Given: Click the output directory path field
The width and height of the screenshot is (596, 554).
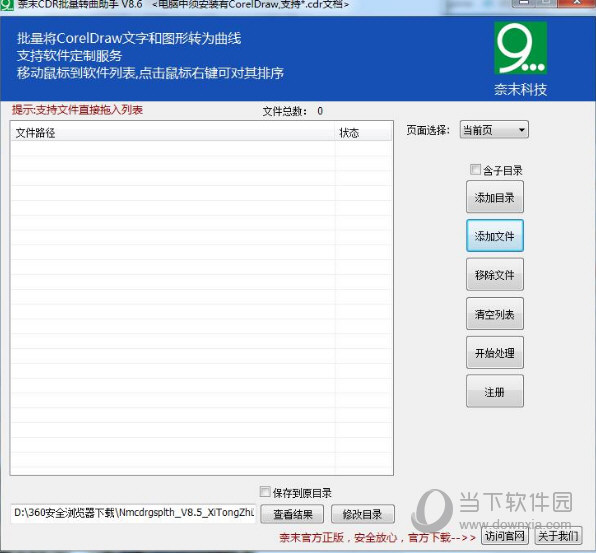Looking at the screenshot, I should pyautogui.click(x=133, y=513).
